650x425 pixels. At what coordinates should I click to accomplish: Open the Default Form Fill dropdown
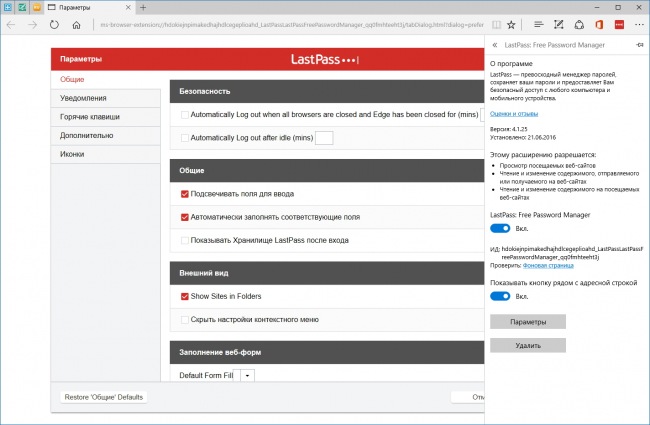coord(247,376)
